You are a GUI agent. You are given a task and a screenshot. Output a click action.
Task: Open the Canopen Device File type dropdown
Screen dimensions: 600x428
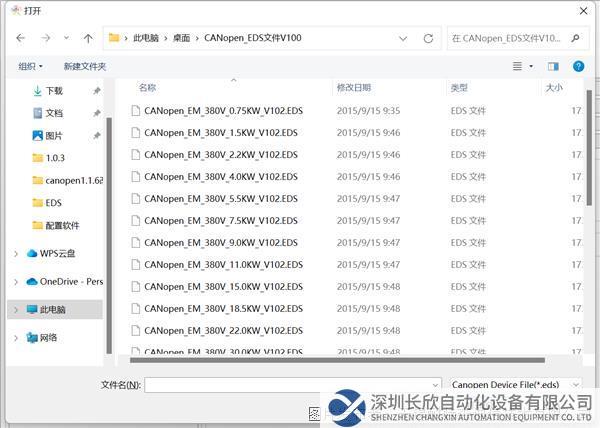[516, 384]
